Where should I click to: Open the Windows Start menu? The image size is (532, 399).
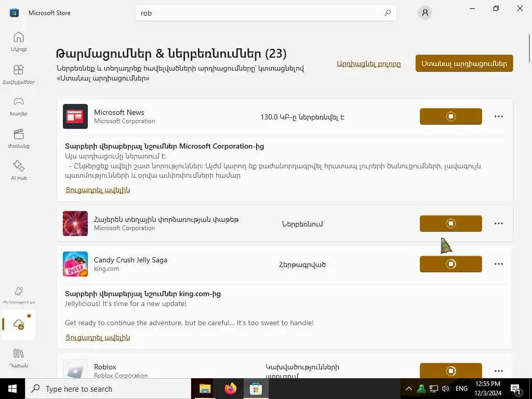tap(12, 389)
